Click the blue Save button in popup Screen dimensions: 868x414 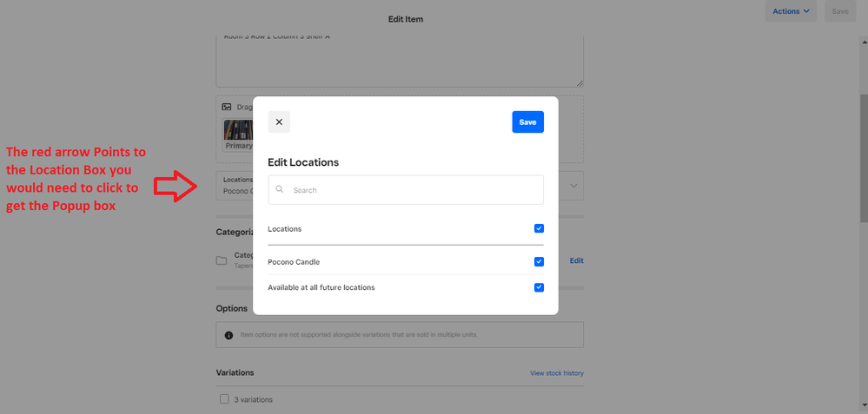point(527,122)
